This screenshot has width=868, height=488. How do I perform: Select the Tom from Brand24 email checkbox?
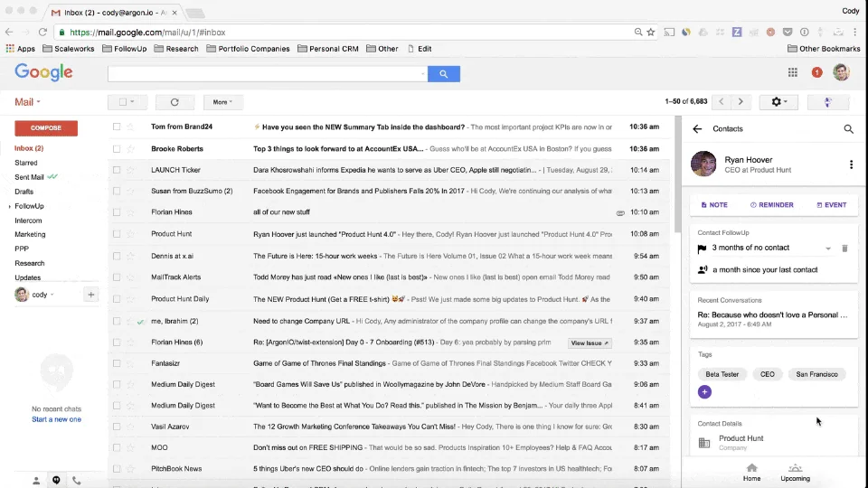[x=117, y=127]
